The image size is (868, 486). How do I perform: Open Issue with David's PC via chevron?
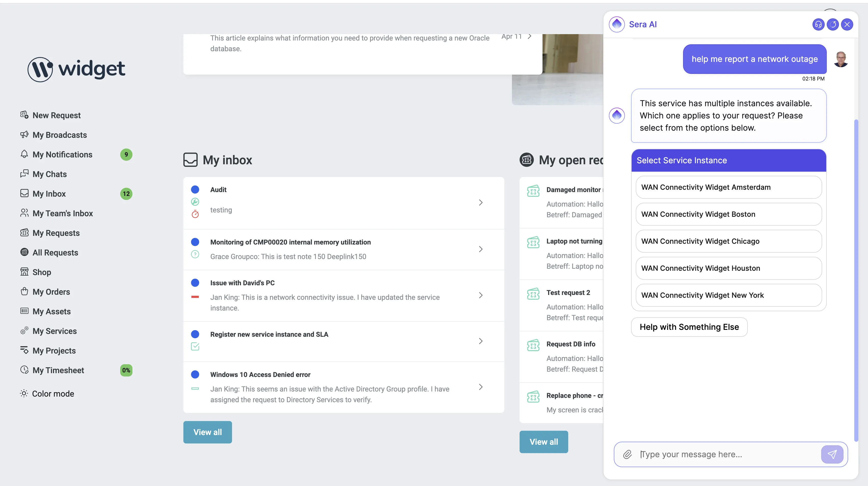click(x=481, y=295)
